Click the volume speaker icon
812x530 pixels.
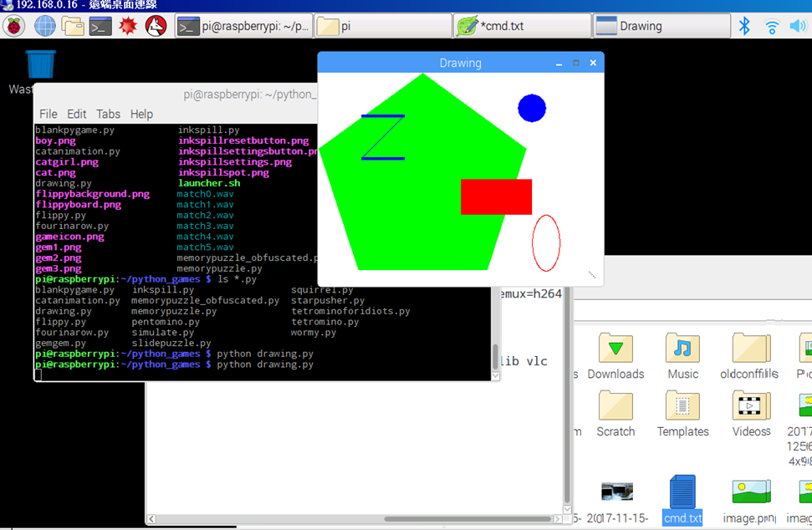click(797, 26)
